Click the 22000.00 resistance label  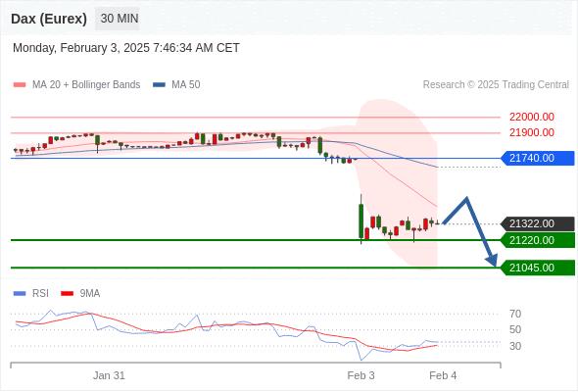pyautogui.click(x=532, y=117)
